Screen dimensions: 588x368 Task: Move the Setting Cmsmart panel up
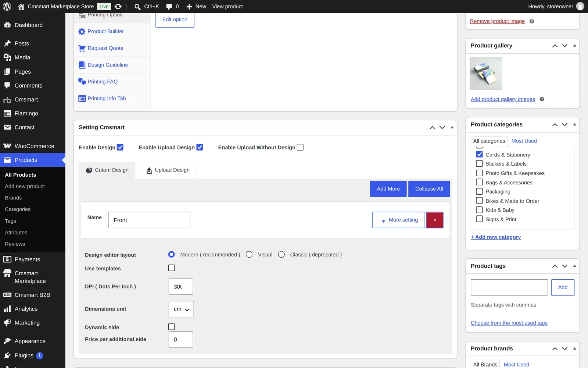(x=433, y=127)
